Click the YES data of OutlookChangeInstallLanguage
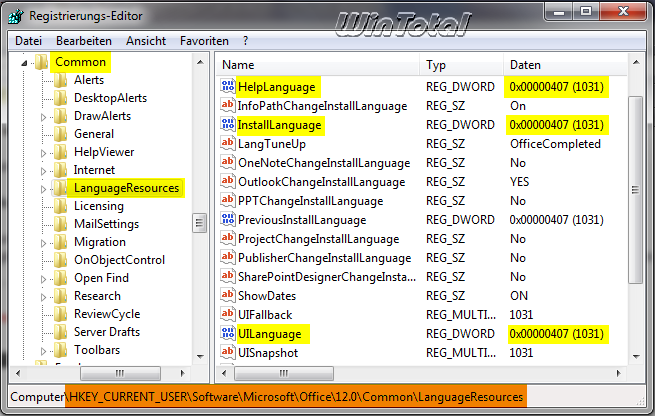The image size is (655, 416). [519, 182]
